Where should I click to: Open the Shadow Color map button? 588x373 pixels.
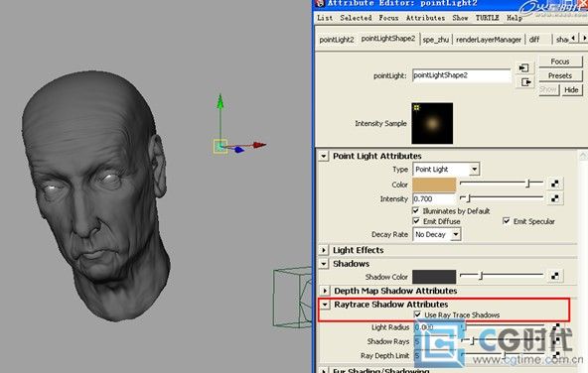554,276
